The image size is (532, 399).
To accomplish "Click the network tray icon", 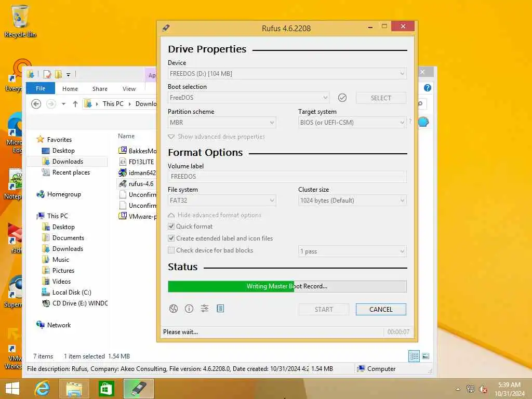I will 470,389.
